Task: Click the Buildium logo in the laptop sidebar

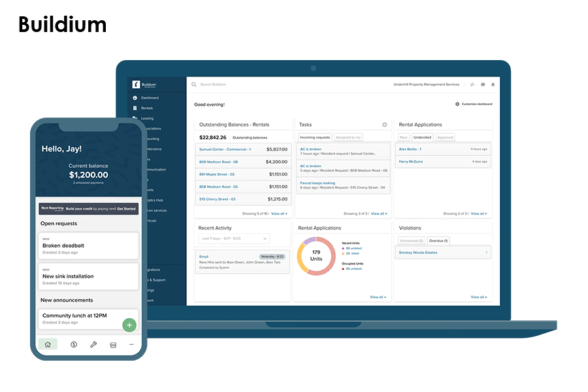Action: pyautogui.click(x=144, y=85)
